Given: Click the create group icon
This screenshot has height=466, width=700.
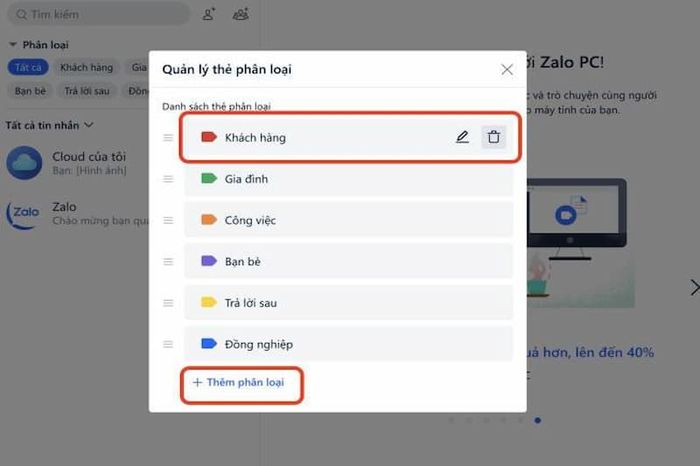Looking at the screenshot, I should [241, 14].
